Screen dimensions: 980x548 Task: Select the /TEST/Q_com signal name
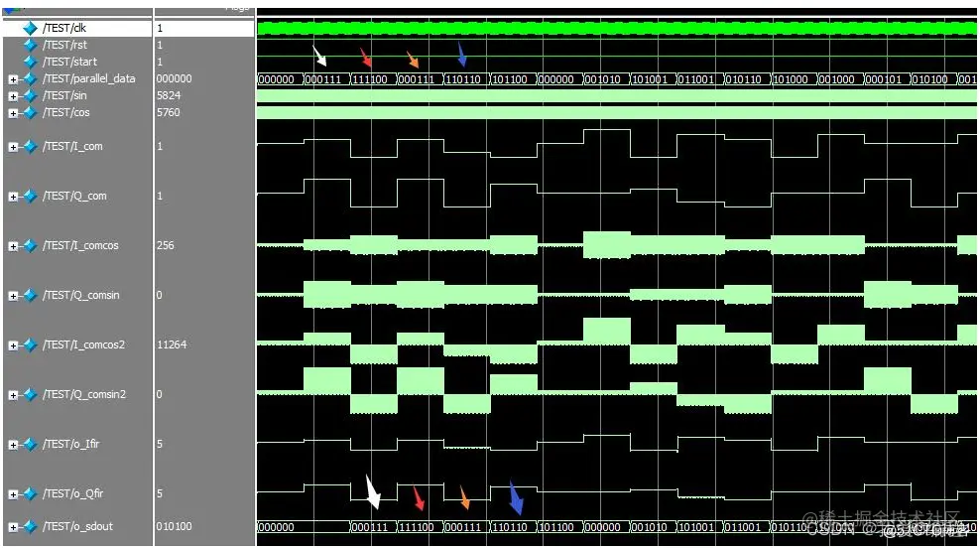click(74, 196)
